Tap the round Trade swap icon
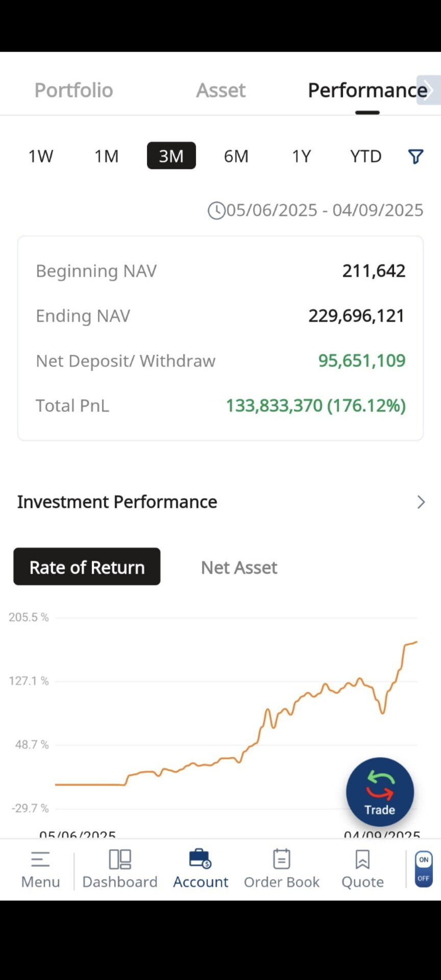441x980 pixels. 380,792
